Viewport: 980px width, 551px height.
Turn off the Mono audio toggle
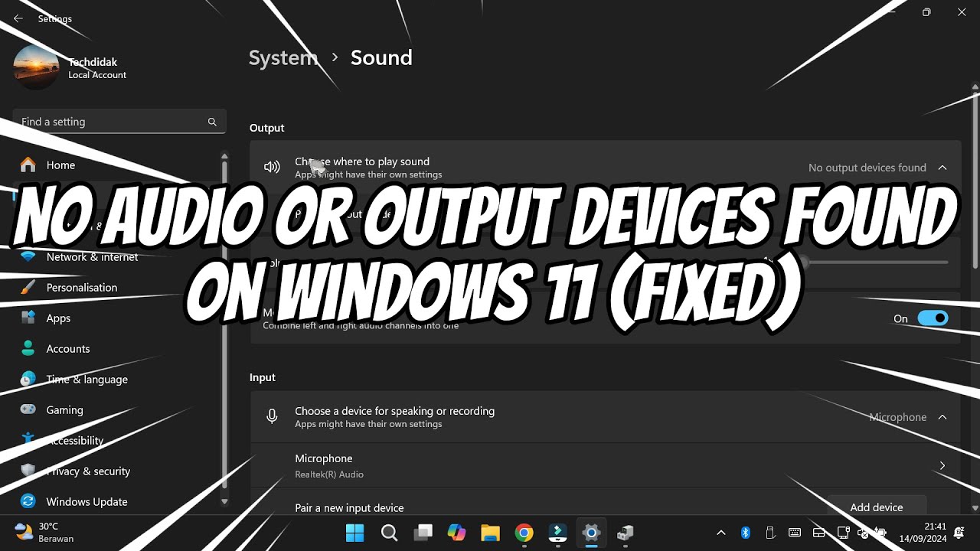[933, 318]
